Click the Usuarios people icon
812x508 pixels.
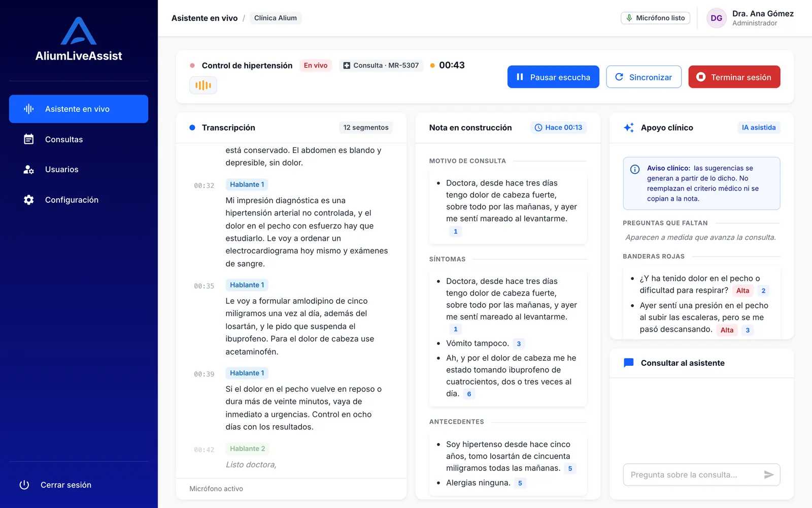tap(29, 169)
